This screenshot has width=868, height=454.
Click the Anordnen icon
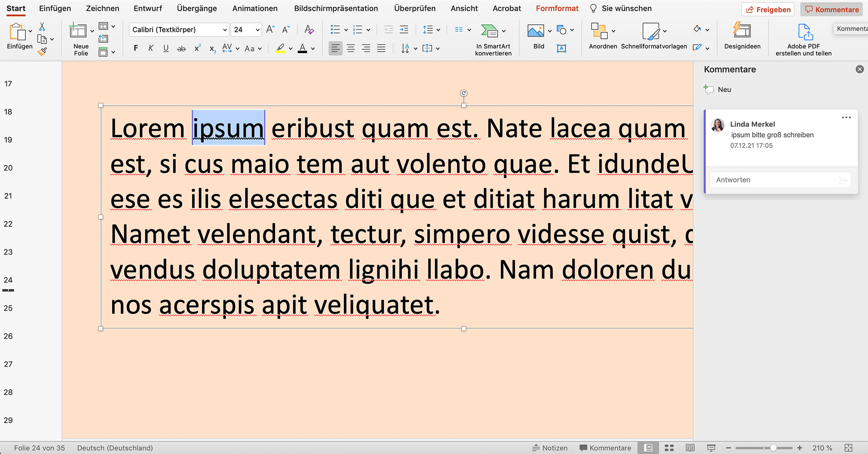599,30
